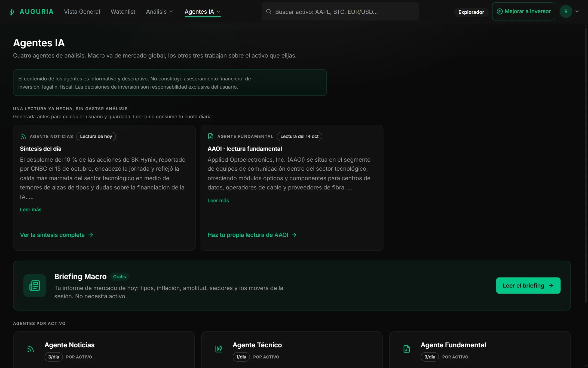Click the AUGURIA brand name
The width and height of the screenshot is (588, 368).
[36, 12]
